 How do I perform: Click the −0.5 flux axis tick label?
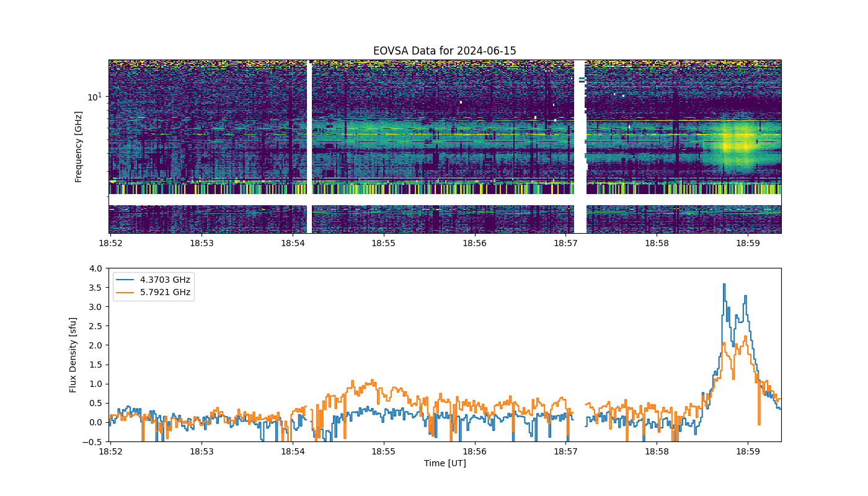(93, 441)
